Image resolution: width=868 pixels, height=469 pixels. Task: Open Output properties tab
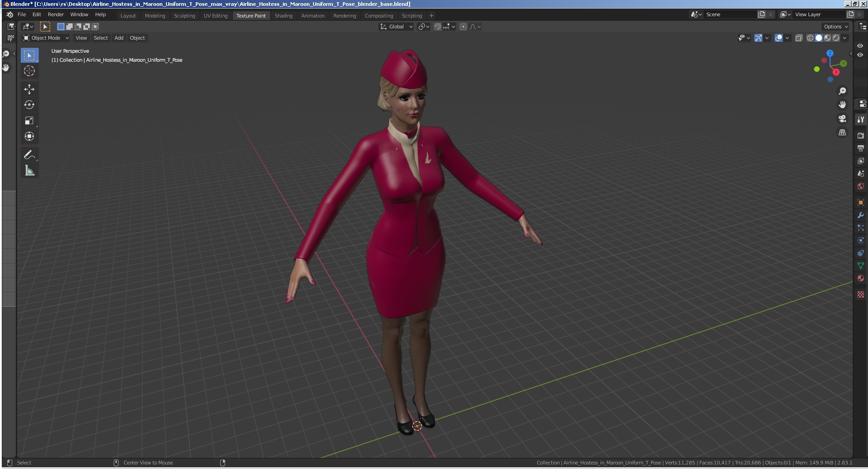[x=861, y=148]
